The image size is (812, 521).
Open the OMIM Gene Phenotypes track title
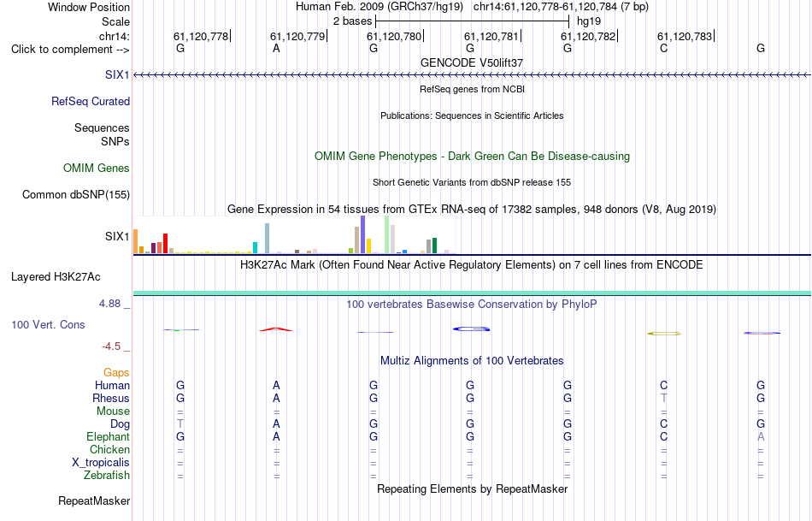(x=472, y=156)
